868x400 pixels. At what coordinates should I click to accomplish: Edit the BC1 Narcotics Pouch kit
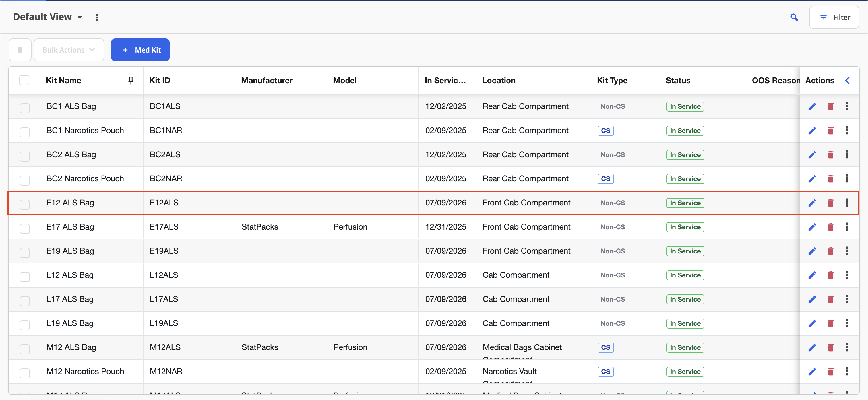(x=812, y=130)
